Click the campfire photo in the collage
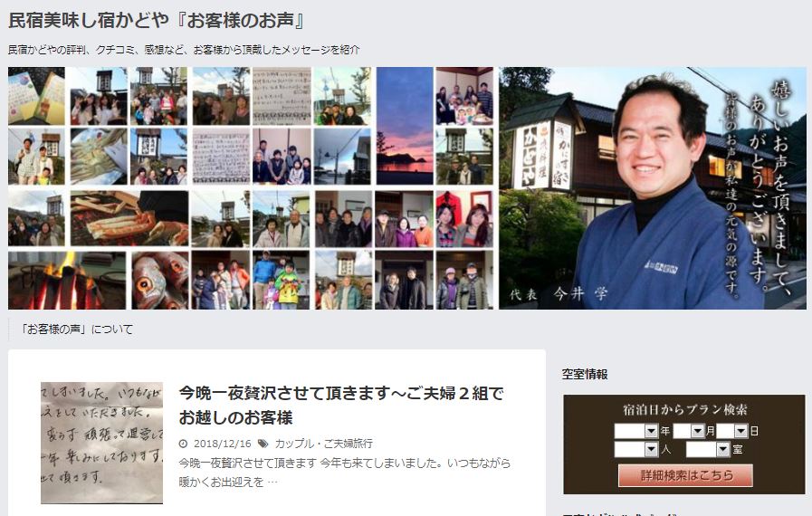This screenshot has width=812, height=516. [x=67, y=281]
